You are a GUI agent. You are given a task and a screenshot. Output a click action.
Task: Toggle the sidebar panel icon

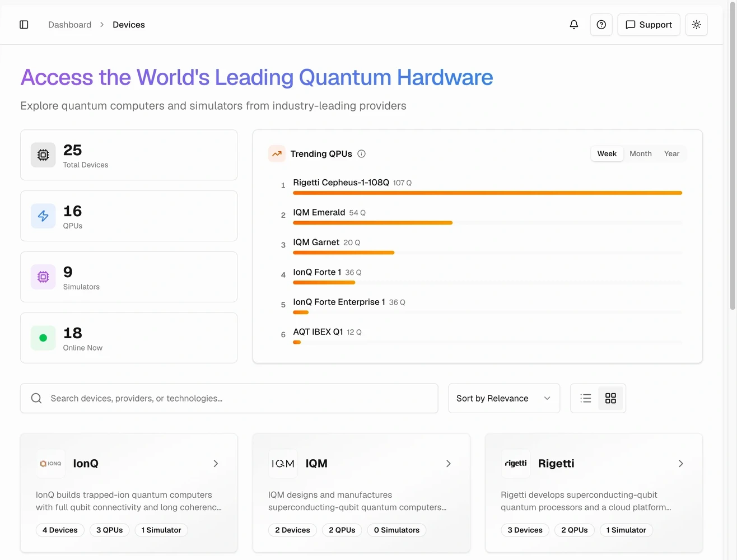coord(24,25)
